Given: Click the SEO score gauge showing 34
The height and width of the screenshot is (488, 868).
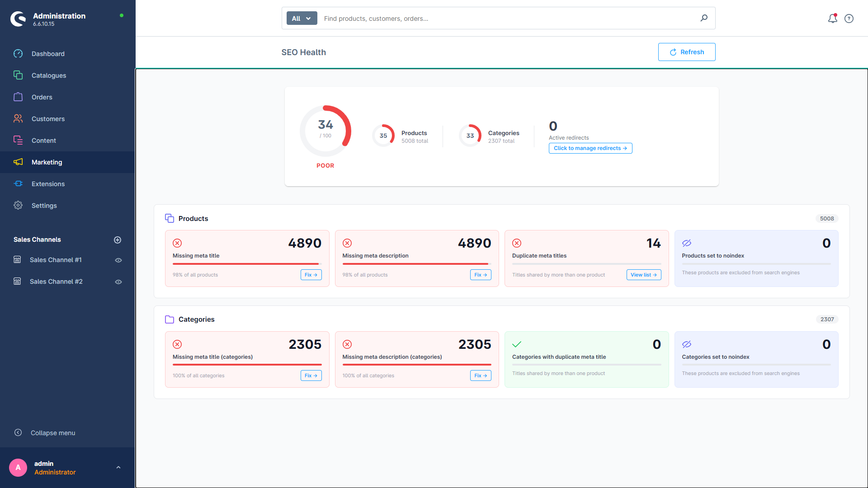Looking at the screenshot, I should pyautogui.click(x=325, y=131).
